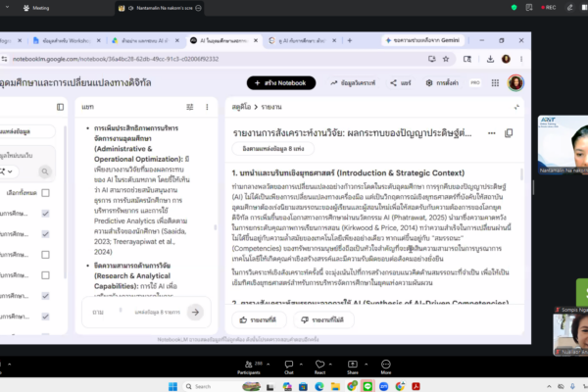Click the side panel search icon in Chrome
Image resolution: width=588 pixels, height=392 pixels.
click(x=467, y=59)
